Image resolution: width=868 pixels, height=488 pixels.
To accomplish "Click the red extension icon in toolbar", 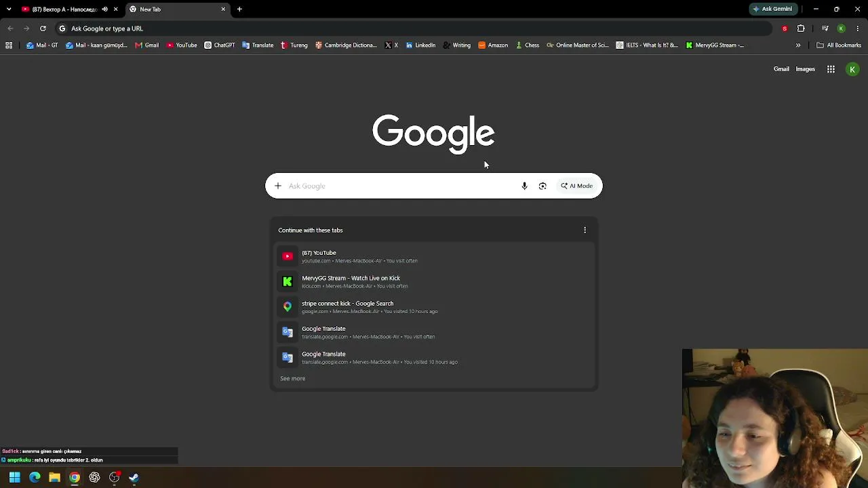I will [x=785, y=28].
